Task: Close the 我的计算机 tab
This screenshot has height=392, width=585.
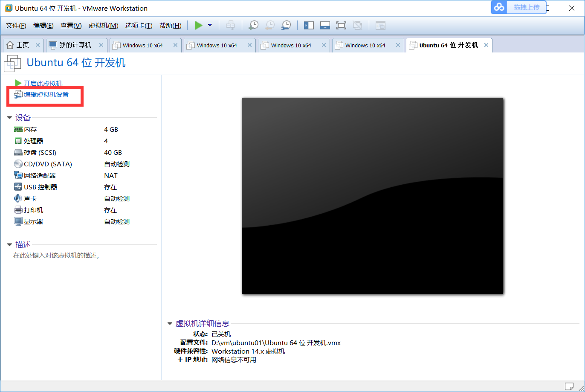Action: pos(101,45)
